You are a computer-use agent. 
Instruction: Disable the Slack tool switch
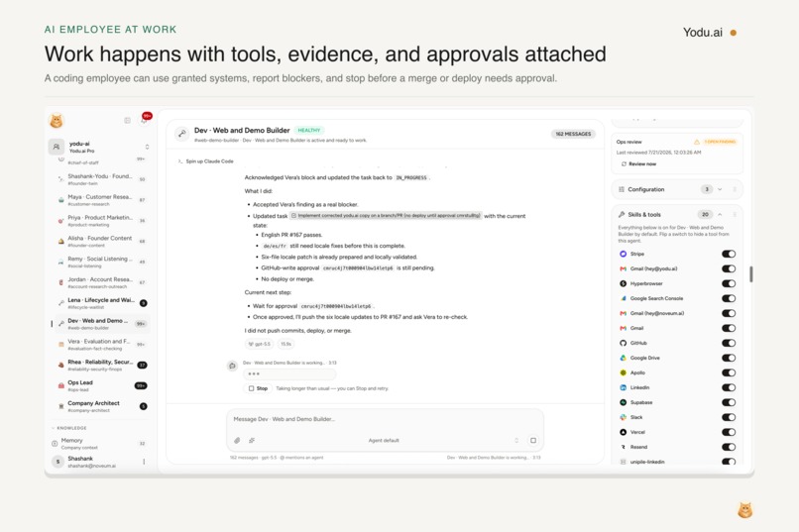(x=729, y=417)
